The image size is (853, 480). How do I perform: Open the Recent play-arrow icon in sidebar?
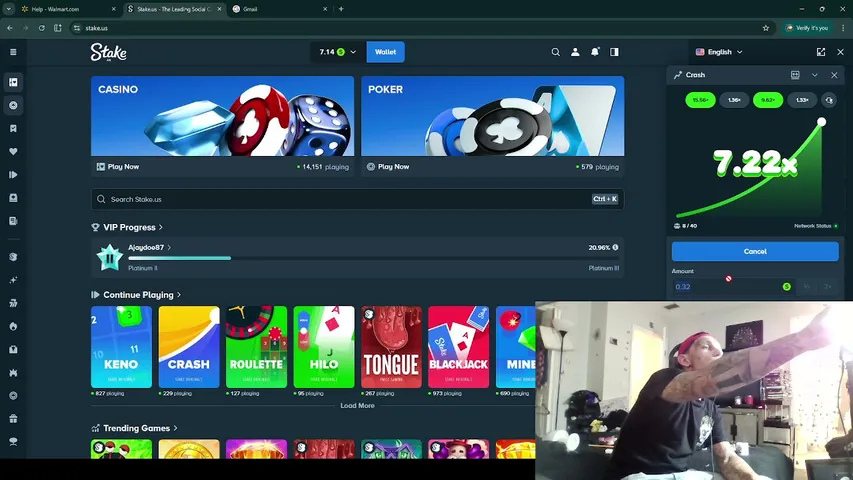13,175
